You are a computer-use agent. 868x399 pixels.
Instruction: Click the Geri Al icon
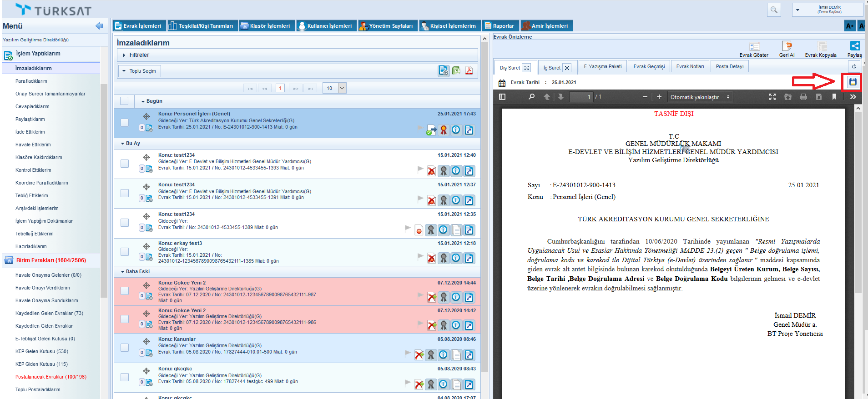787,47
